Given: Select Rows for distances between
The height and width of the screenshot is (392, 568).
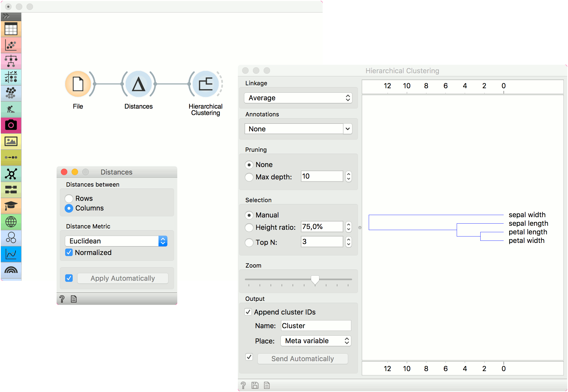Looking at the screenshot, I should coord(69,198).
